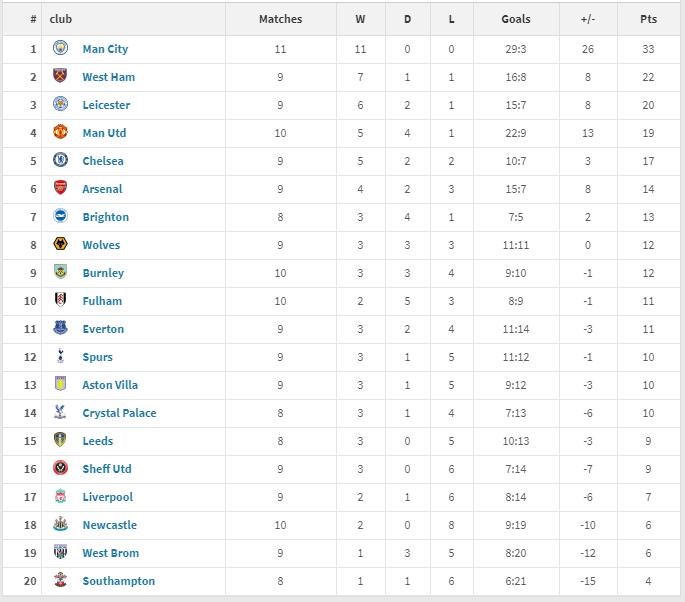Click the Everton club crest icon

(60, 328)
